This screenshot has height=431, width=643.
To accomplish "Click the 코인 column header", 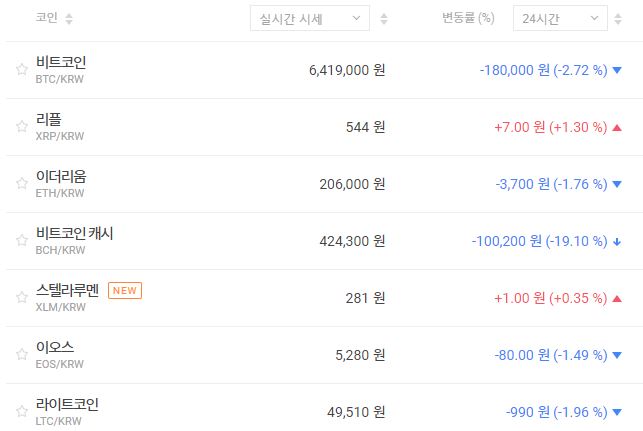I will [46, 18].
